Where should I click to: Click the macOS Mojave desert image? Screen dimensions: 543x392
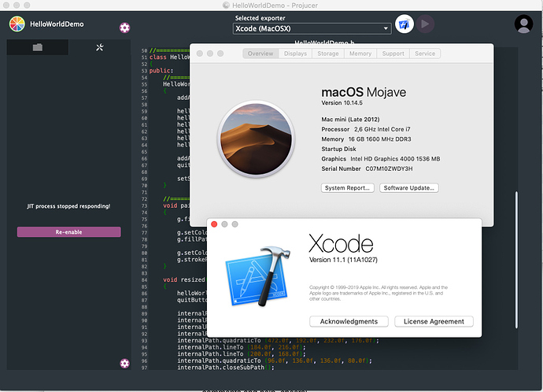(x=256, y=139)
